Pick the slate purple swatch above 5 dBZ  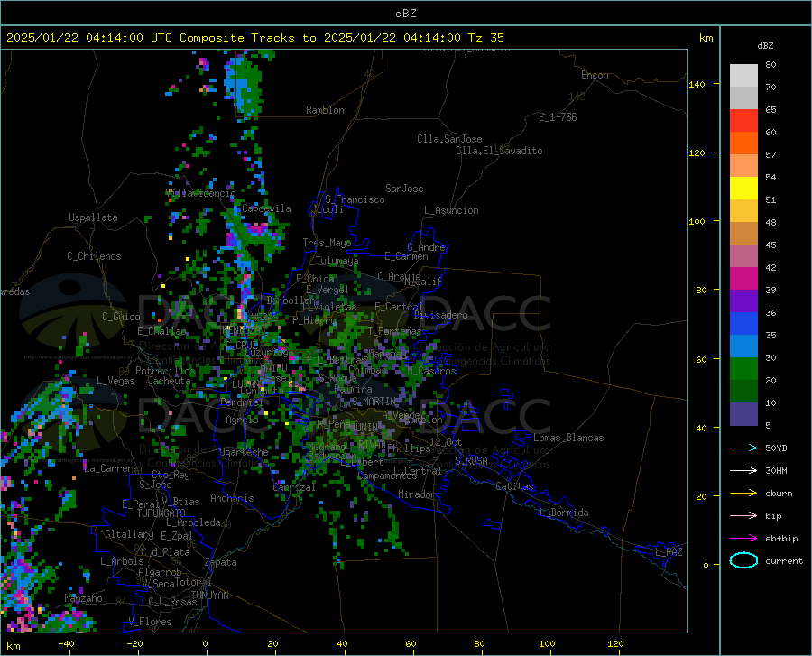(743, 414)
